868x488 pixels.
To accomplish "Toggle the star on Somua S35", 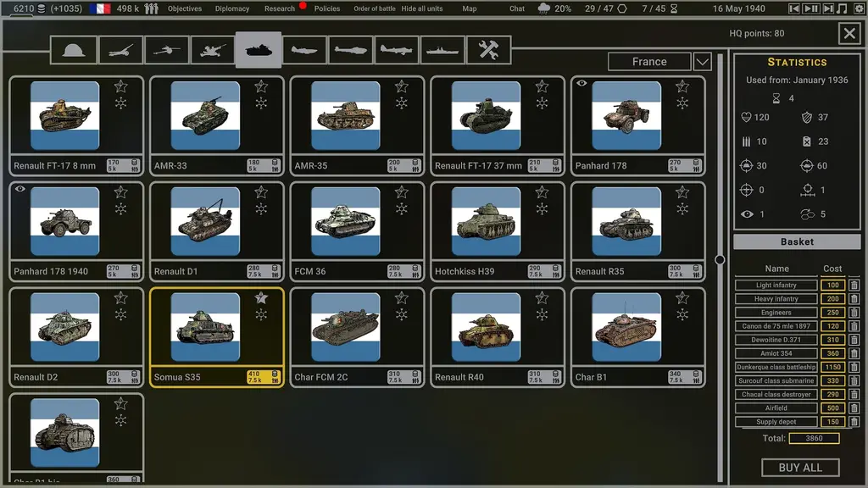I will [261, 298].
